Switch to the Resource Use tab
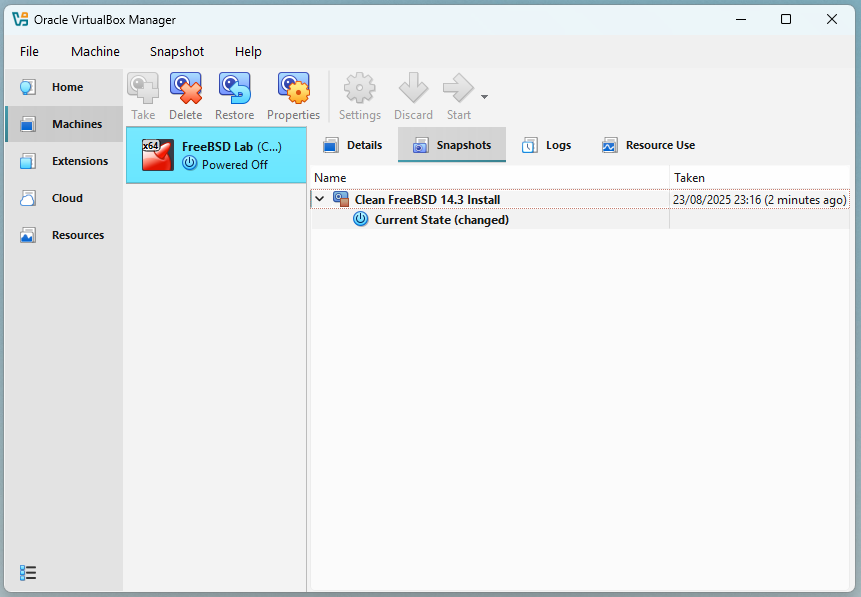The height and width of the screenshot is (597, 861). point(648,145)
